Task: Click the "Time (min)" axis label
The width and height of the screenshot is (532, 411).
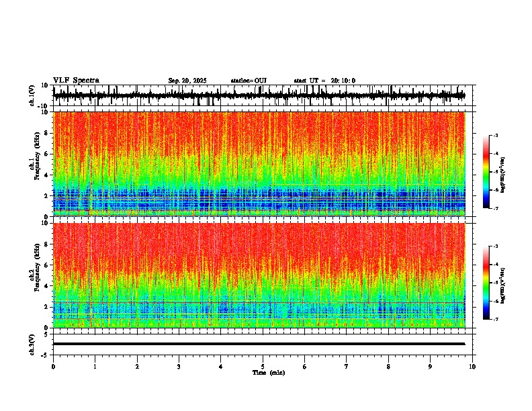Action: pyautogui.click(x=269, y=373)
